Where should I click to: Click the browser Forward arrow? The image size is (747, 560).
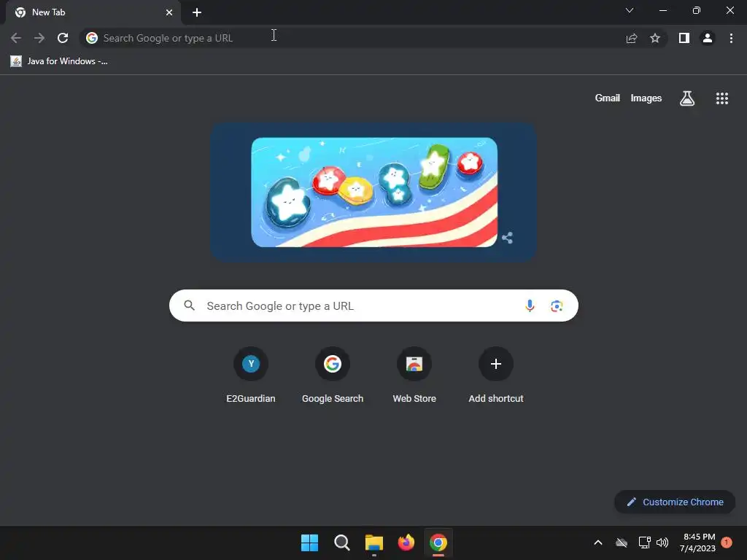click(x=39, y=38)
